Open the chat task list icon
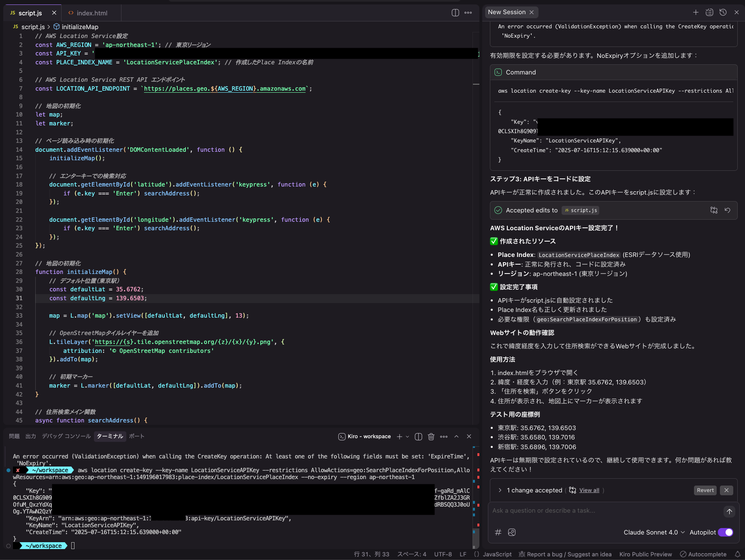745x560 pixels. pyautogui.click(x=709, y=12)
